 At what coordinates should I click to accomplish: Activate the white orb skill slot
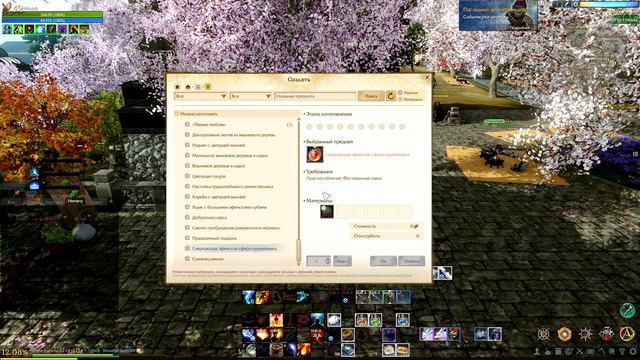334,320
